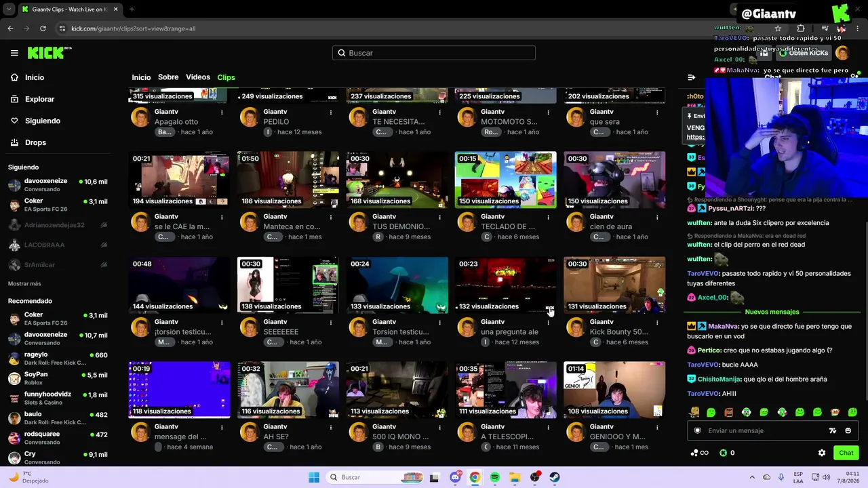Open the 7TV emote menu in chat
The image size is (868, 488).
pyautogui.click(x=833, y=430)
